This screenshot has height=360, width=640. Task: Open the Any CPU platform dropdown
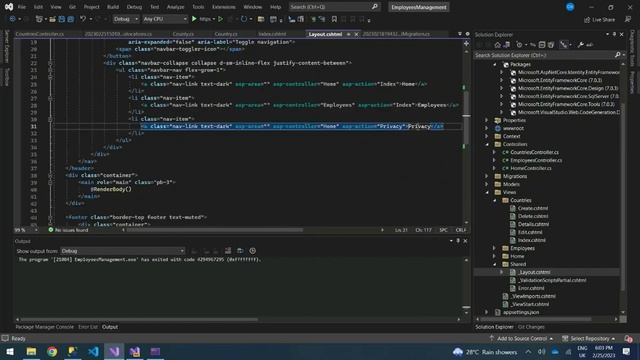165,19
